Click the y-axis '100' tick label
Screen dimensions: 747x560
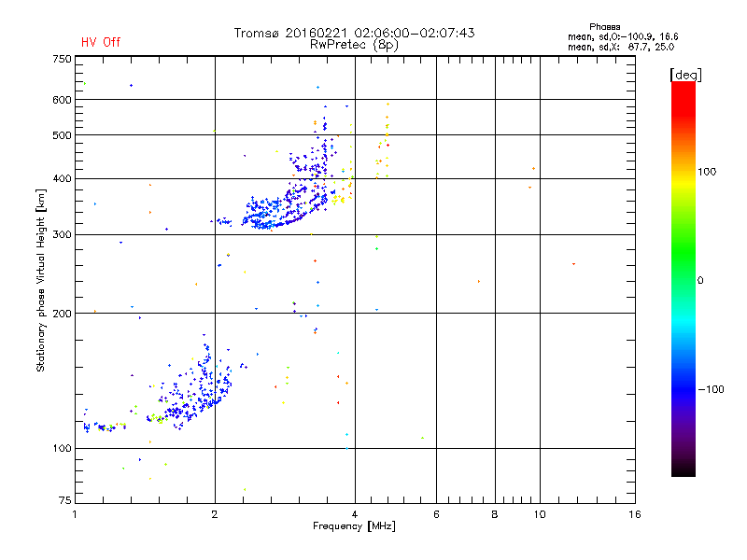(62, 448)
